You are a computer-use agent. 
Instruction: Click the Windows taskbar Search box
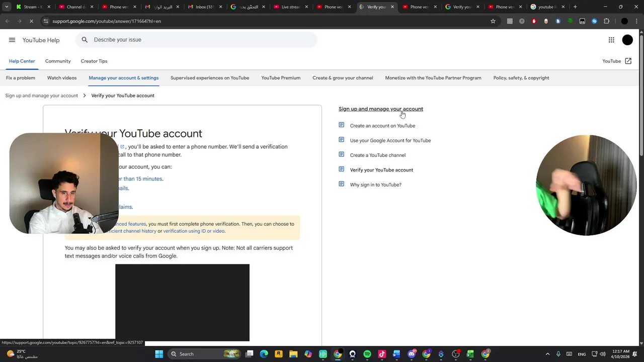[203, 354]
